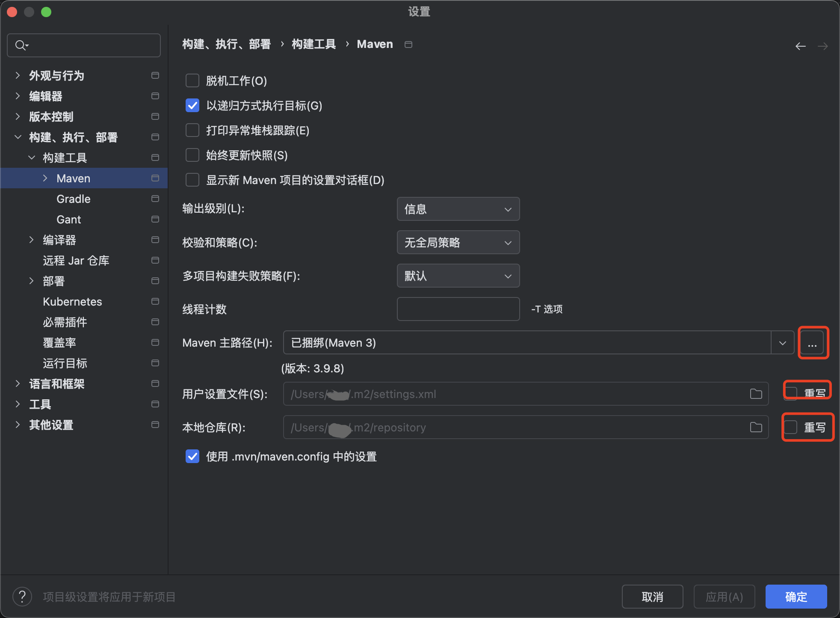Click project icon beside Gant row
Screen dimensions: 840x618
click(155, 219)
